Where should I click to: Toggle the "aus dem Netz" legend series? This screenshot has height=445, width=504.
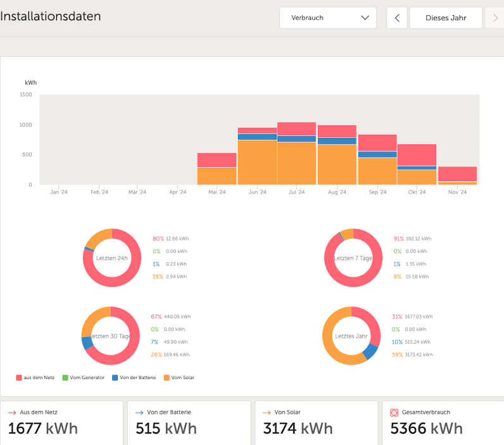click(35, 377)
